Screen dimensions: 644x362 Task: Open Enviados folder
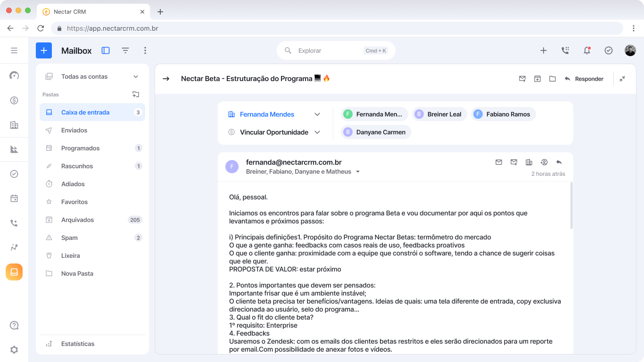pos(92,130)
